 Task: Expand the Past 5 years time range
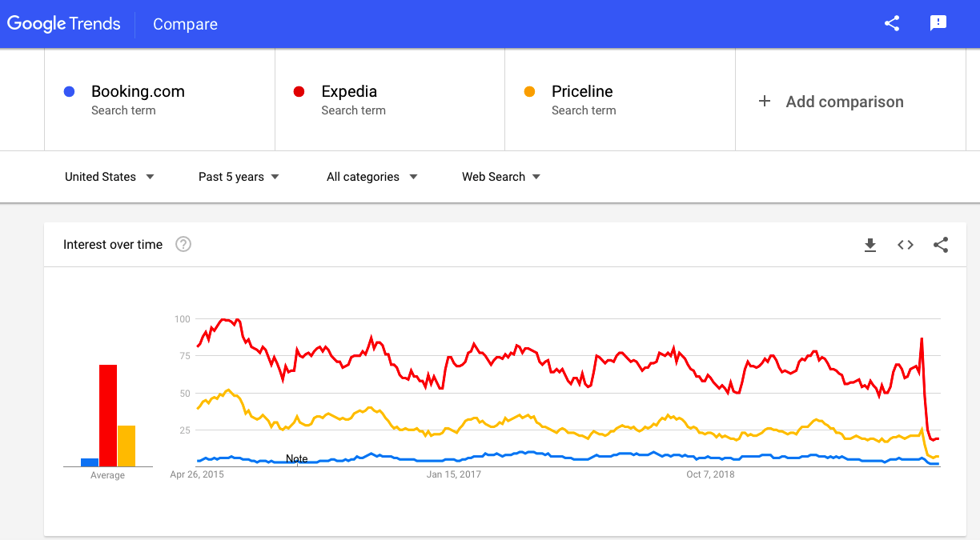coord(239,177)
